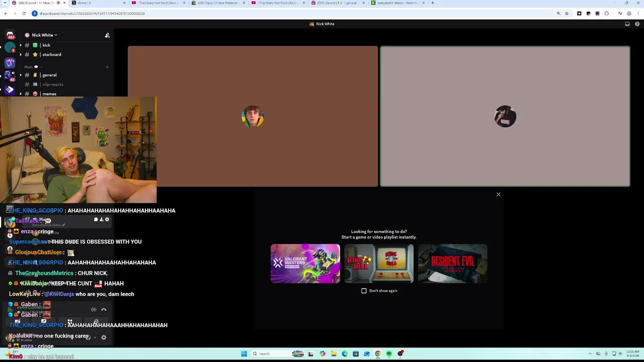Switch to the peteyplastic Stream tab
The width and height of the screenshot is (644, 362).
click(x=397, y=3)
